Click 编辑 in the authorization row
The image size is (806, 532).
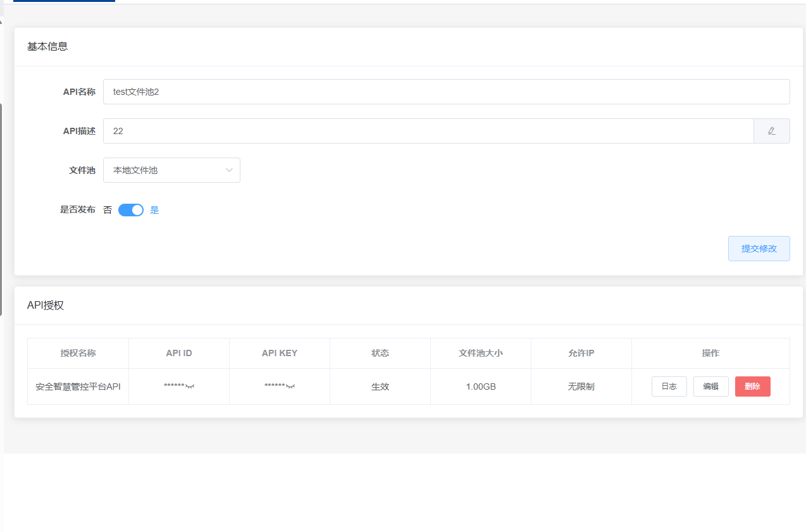[x=710, y=387]
